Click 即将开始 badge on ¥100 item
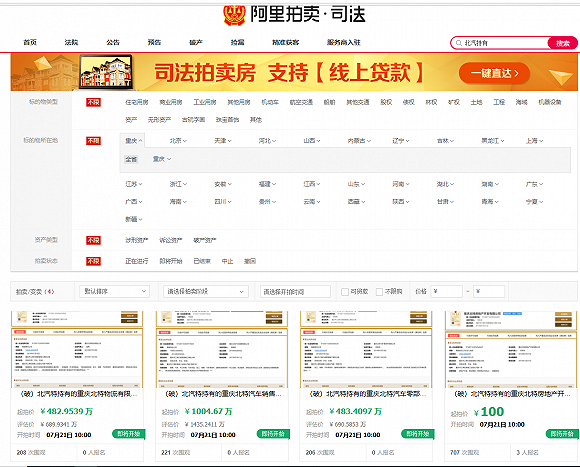Image resolution: width=580 pixels, height=467 pixels. coord(562,434)
